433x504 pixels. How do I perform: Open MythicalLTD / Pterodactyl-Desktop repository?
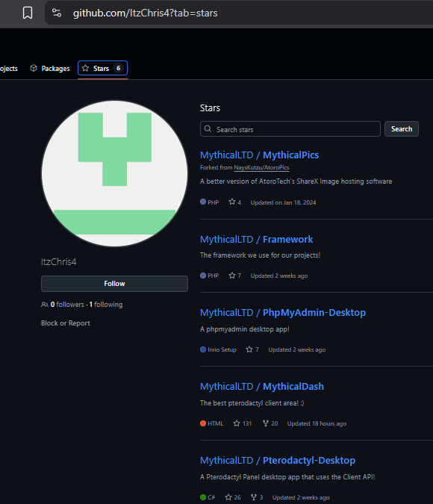[x=278, y=460]
